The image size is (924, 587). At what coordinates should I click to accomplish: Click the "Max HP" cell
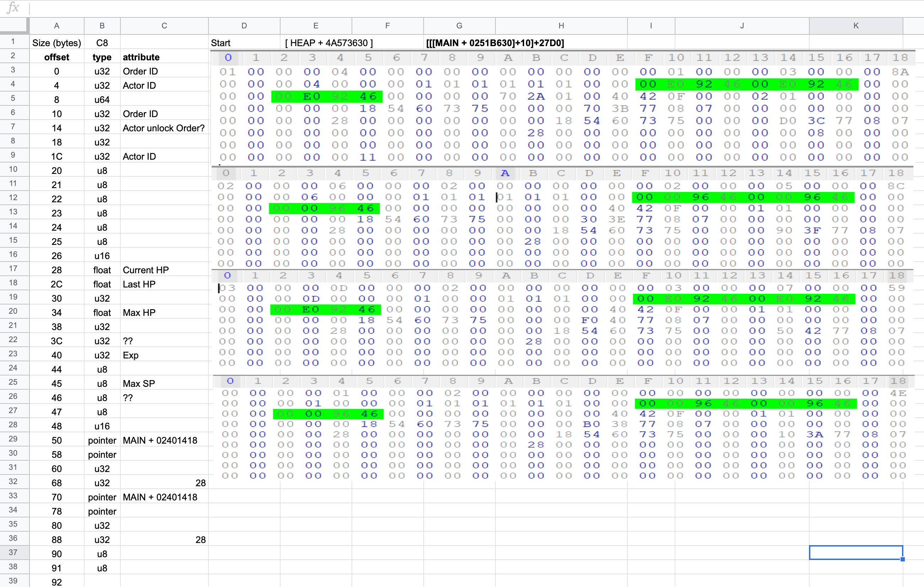point(164,312)
